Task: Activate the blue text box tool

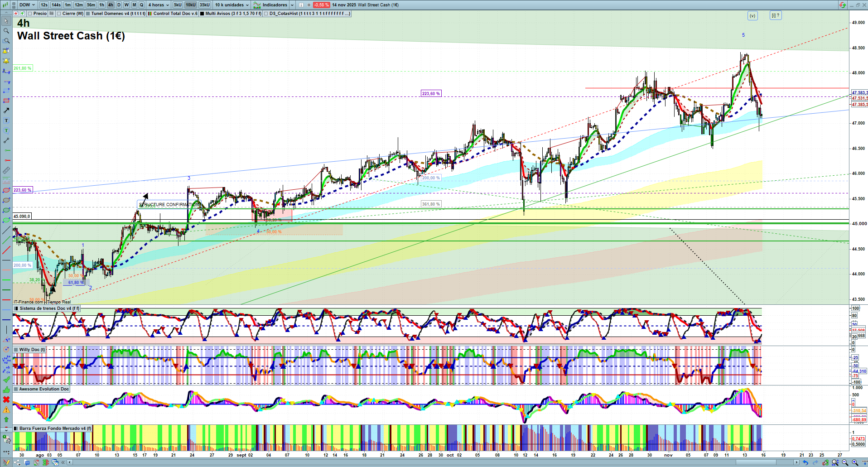Action: click(6, 120)
